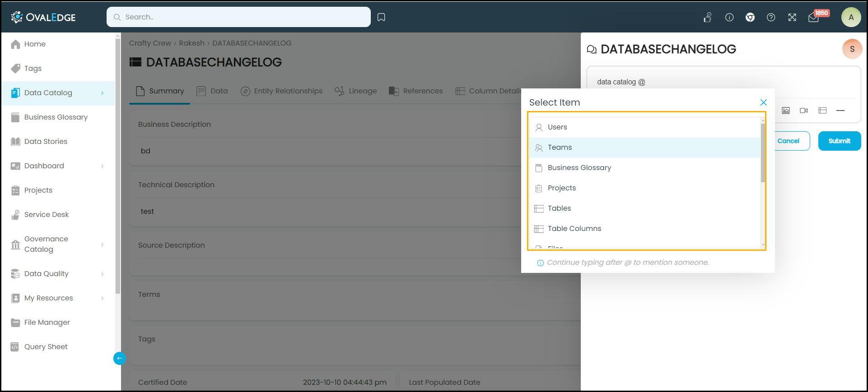Viewport: 868px width, 392px height.
Task: Switch to the Summary tab
Action: [x=160, y=91]
